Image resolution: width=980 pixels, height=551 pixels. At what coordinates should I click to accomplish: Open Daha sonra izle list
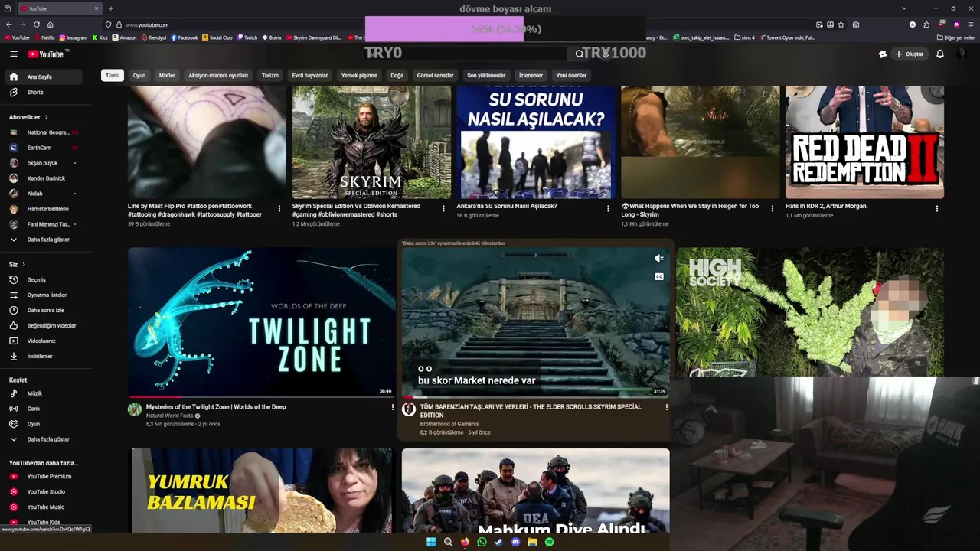(x=46, y=310)
